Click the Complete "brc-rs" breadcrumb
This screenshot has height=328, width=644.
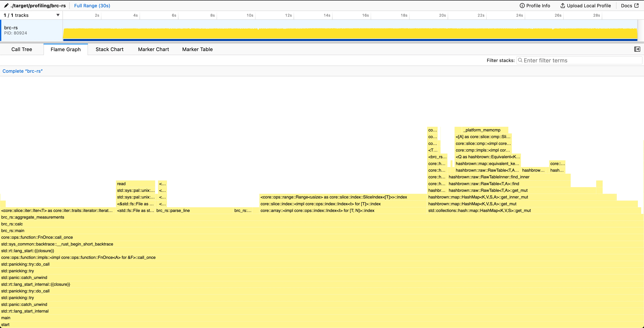click(x=23, y=71)
